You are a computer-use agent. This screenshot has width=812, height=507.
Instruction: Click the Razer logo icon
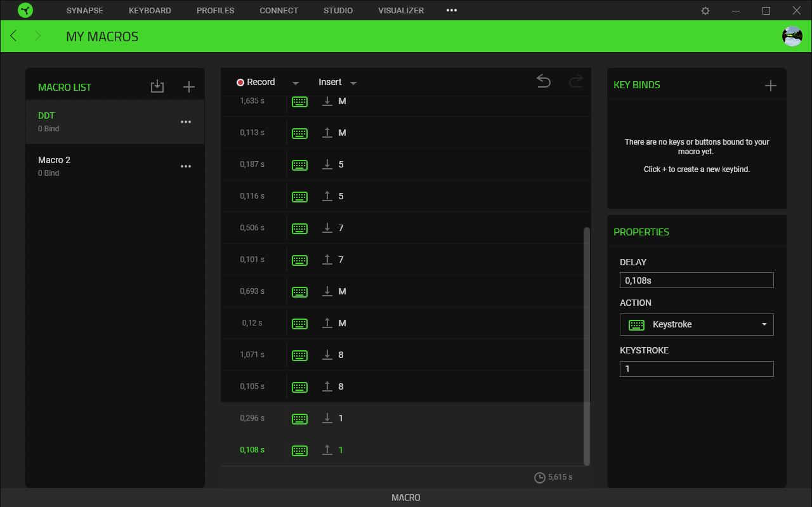coord(25,10)
